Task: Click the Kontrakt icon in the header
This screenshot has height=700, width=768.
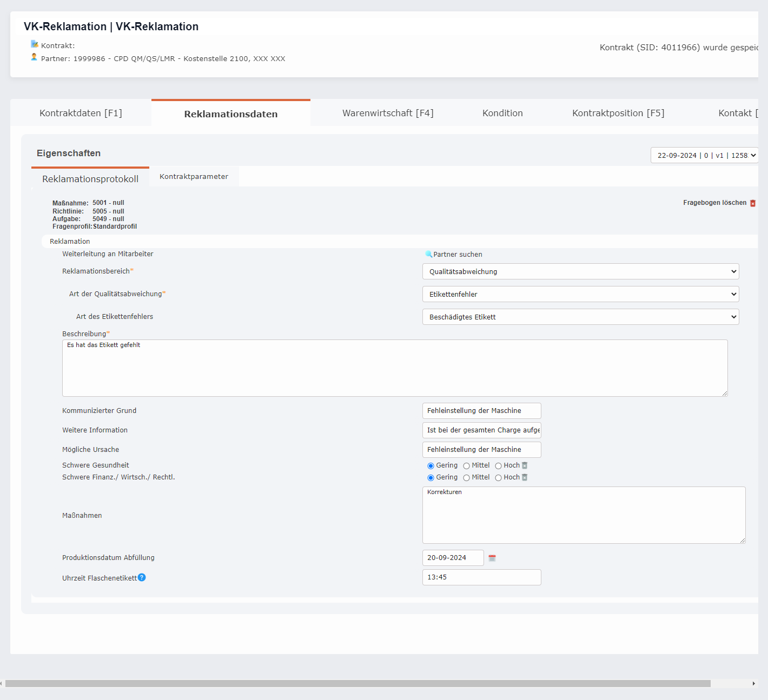Action: point(35,44)
